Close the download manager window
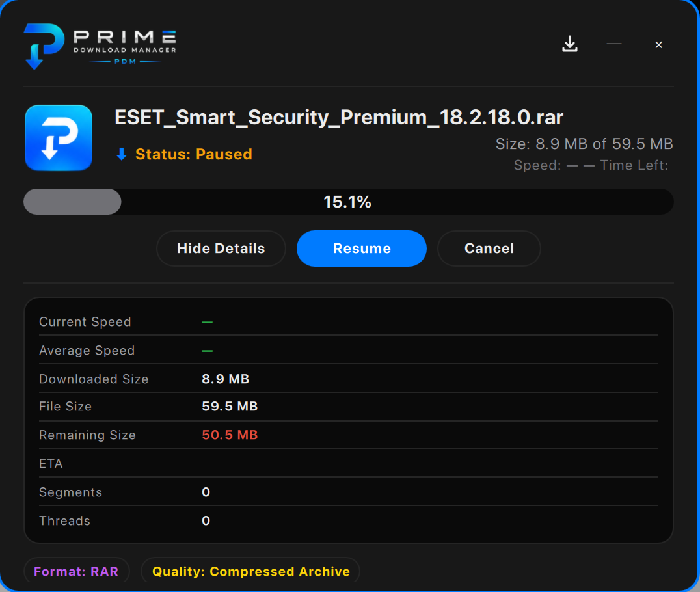This screenshot has height=592, width=700. pyautogui.click(x=658, y=45)
